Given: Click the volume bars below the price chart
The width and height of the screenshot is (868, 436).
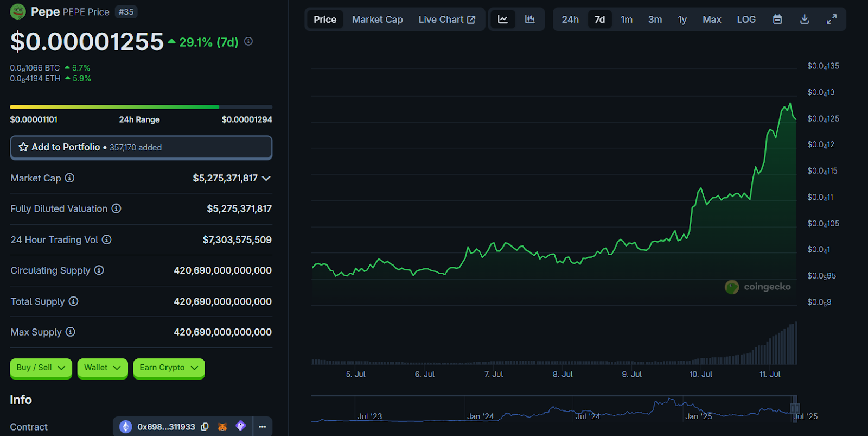Looking at the screenshot, I should (x=554, y=344).
